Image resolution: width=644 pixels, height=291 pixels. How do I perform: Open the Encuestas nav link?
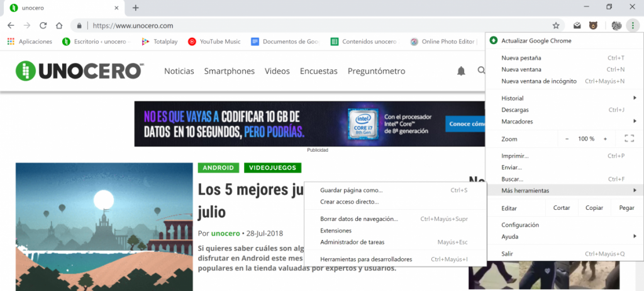[319, 71]
